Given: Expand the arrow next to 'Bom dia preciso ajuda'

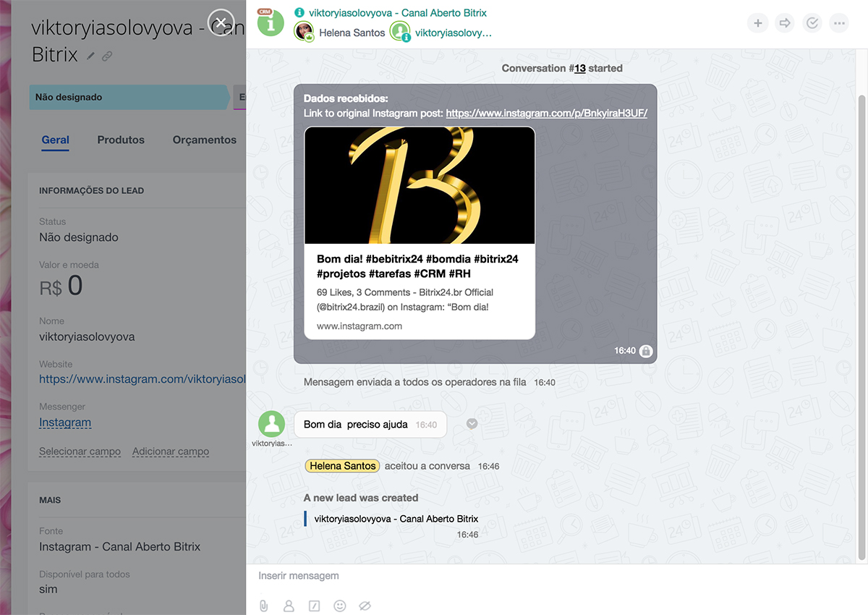Looking at the screenshot, I should 472,424.
